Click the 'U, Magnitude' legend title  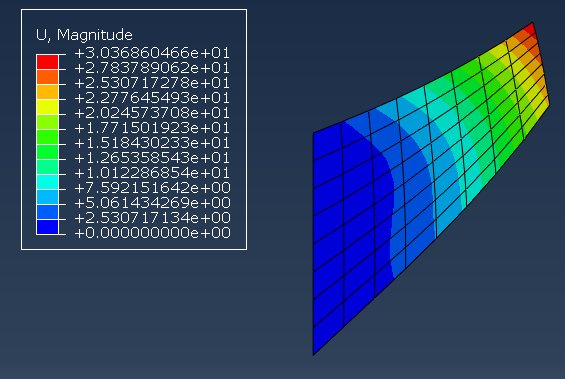(84, 35)
